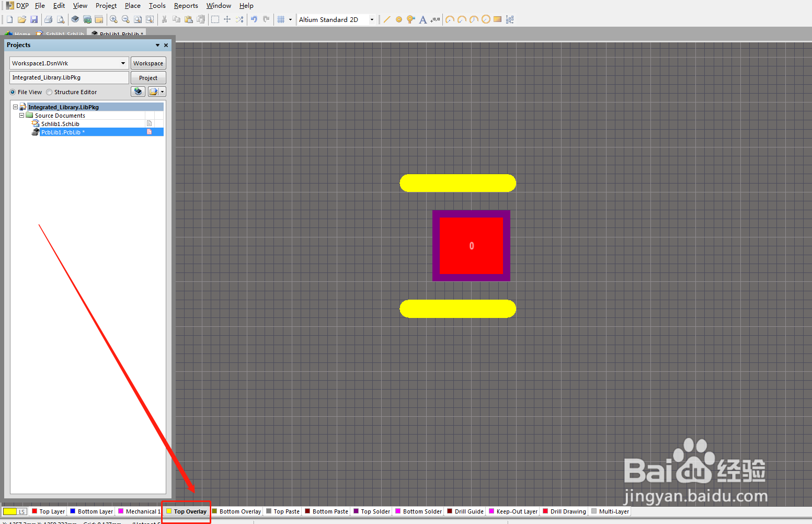Image resolution: width=812 pixels, height=524 pixels.
Task: Collapse the Integrated_Library.LibPkg tree node
Action: click(x=15, y=107)
